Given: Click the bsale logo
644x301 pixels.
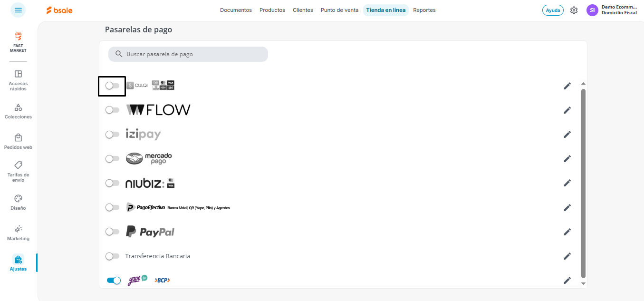Looking at the screenshot, I should (x=59, y=10).
